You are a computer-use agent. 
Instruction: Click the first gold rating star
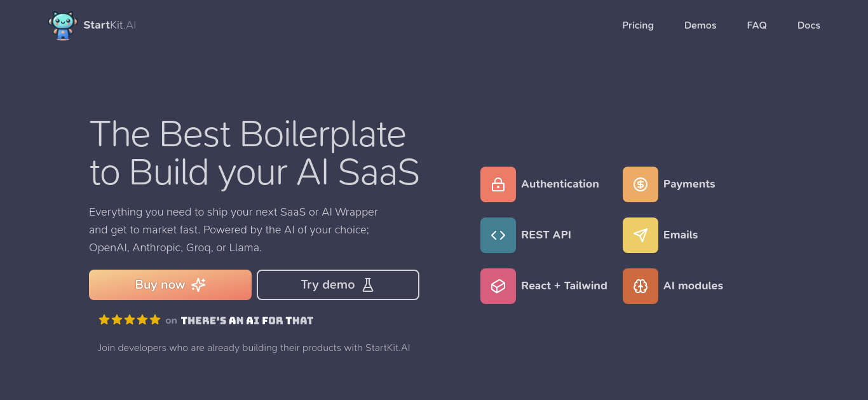point(104,319)
